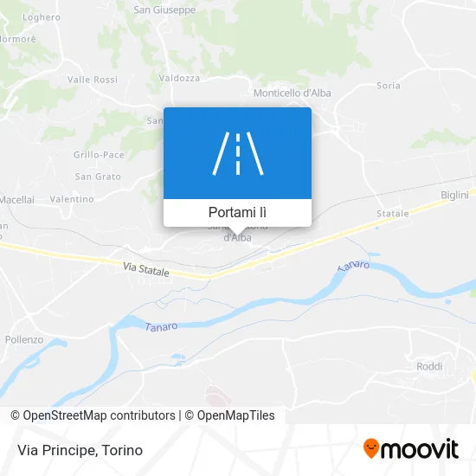Click the Portami lì button
This screenshot has width=476, height=476.
[237, 213]
